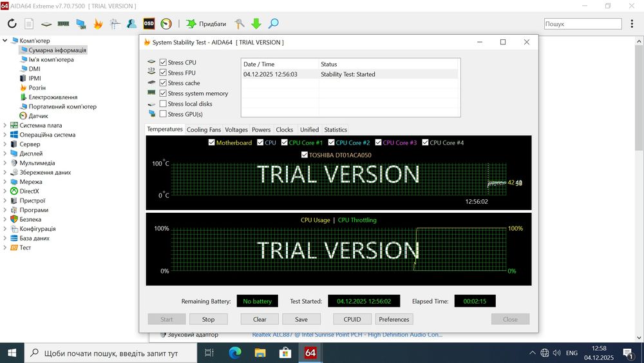Uncheck the Stress CPU checkbox
The image size is (644, 363).
[x=163, y=63]
